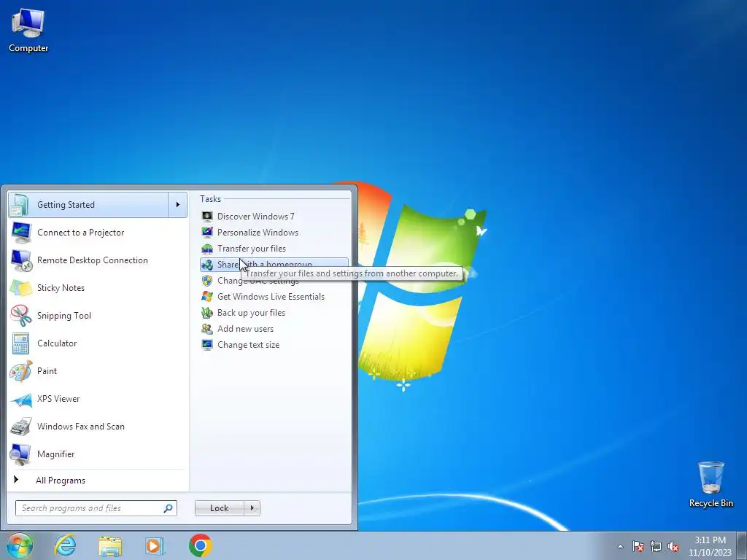This screenshot has height=560, width=747.
Task: Click the Show desktop button at taskbar end
Action: coord(742,546)
